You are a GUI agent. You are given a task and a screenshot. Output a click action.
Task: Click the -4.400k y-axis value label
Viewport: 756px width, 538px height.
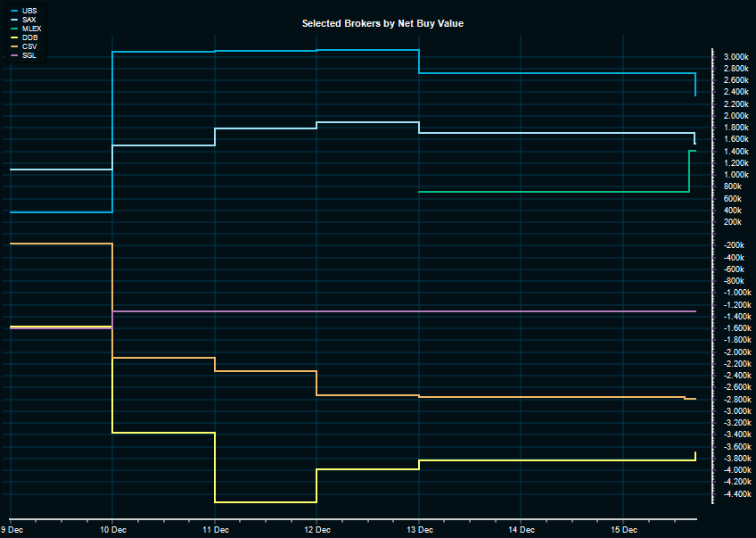pyautogui.click(x=735, y=493)
